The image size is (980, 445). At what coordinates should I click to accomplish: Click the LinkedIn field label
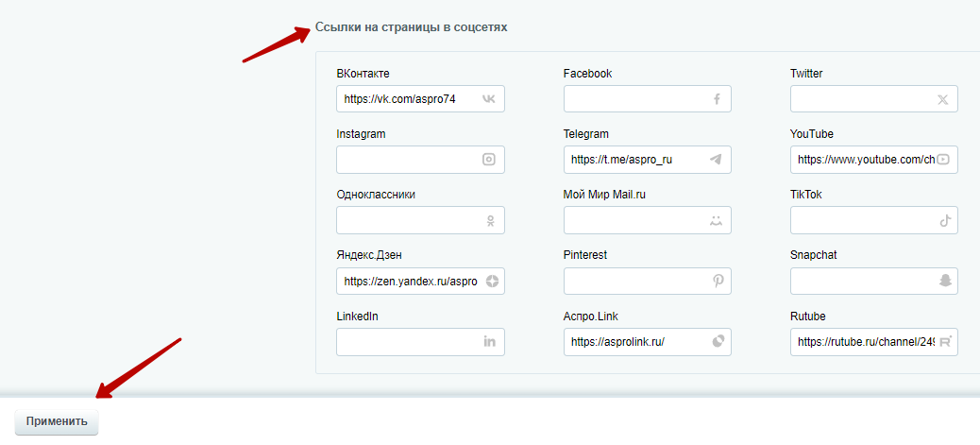tap(357, 316)
